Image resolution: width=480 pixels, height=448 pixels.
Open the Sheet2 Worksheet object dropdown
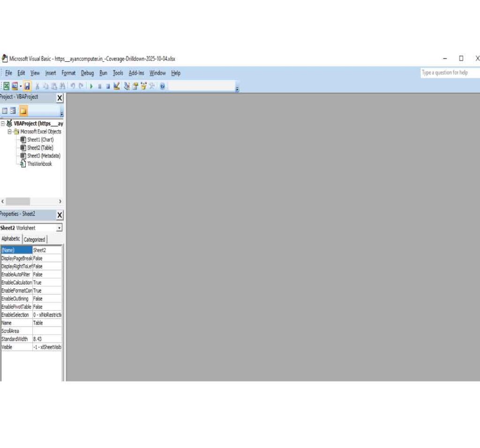(59, 228)
